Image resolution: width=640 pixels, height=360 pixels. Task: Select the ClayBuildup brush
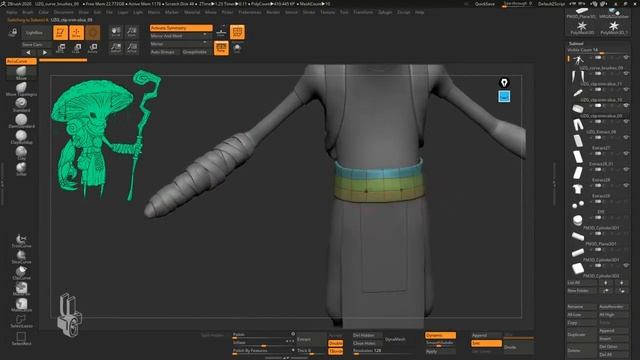21,137
